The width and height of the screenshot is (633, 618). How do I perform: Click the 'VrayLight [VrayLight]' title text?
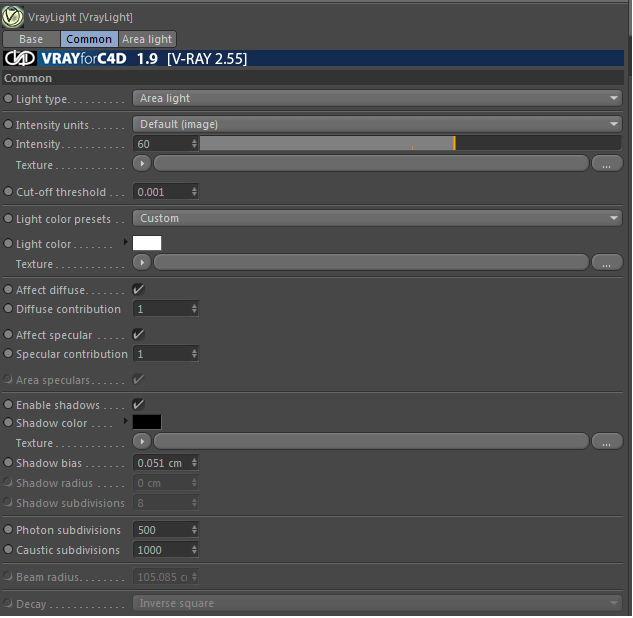click(x=80, y=17)
